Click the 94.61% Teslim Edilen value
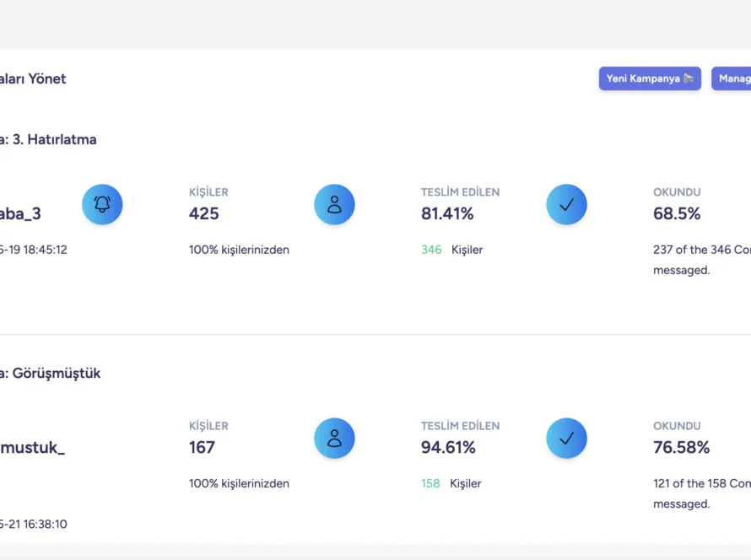The width and height of the screenshot is (751, 560). (x=448, y=447)
